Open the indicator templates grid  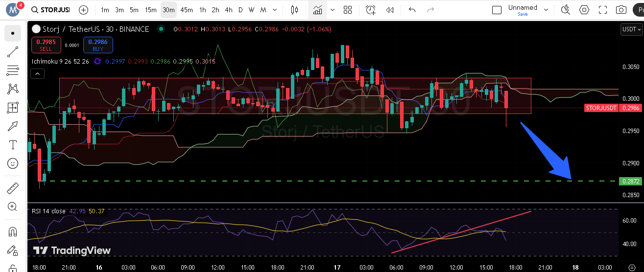(348, 10)
